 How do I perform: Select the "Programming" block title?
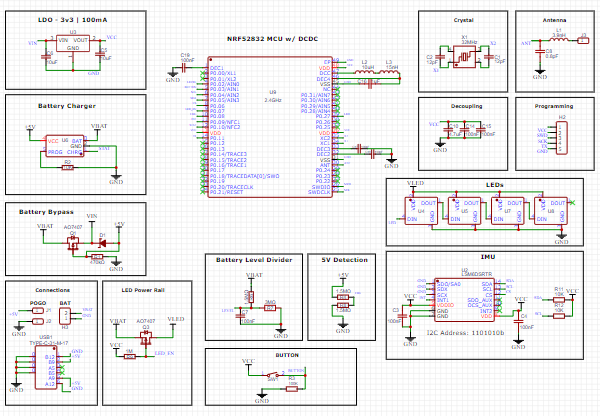click(554, 106)
